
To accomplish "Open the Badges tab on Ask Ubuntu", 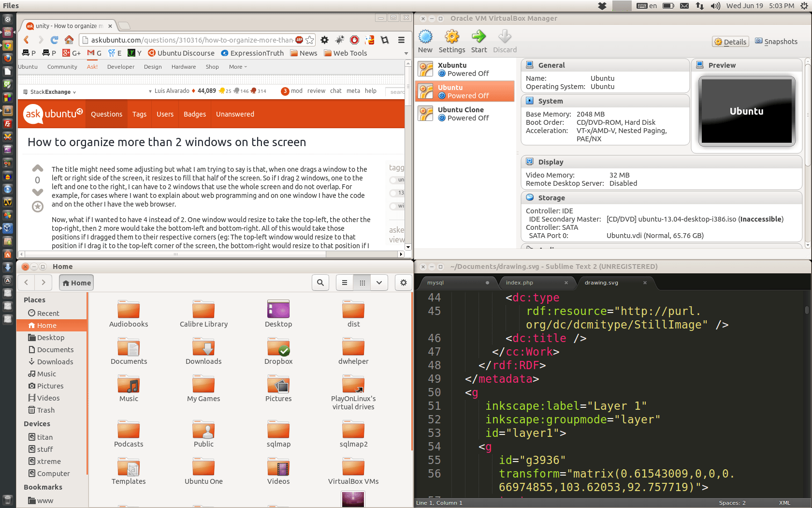I will click(195, 114).
